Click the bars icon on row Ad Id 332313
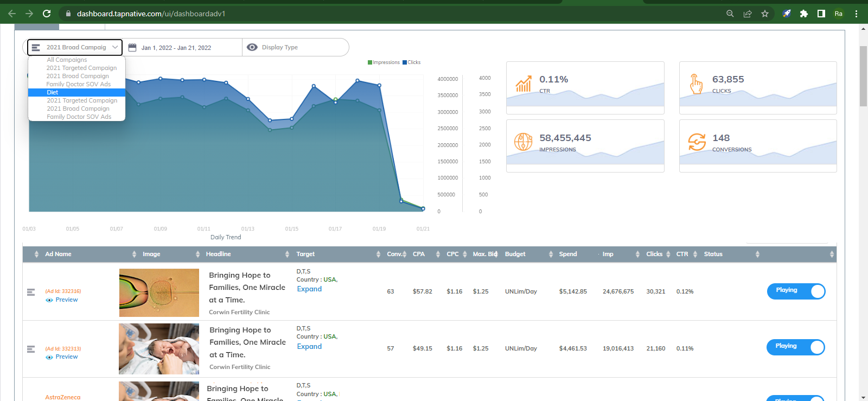The width and height of the screenshot is (868, 401). point(31,349)
